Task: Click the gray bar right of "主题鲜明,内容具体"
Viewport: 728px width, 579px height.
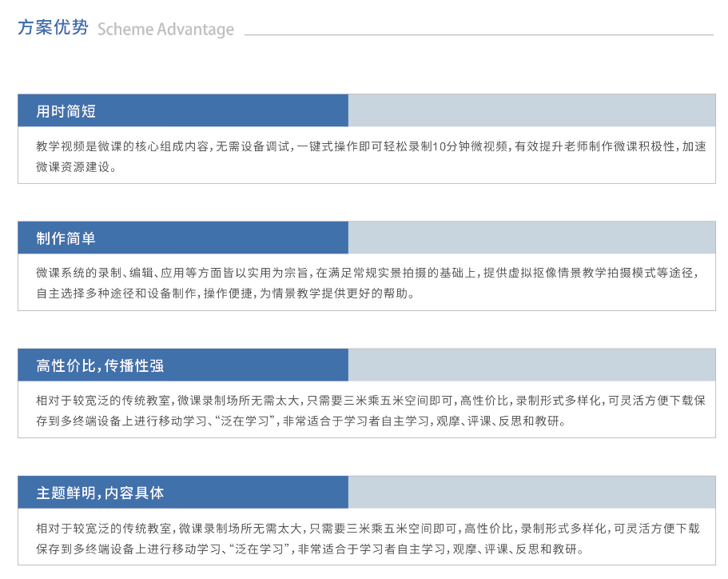Action: pyautogui.click(x=531, y=492)
